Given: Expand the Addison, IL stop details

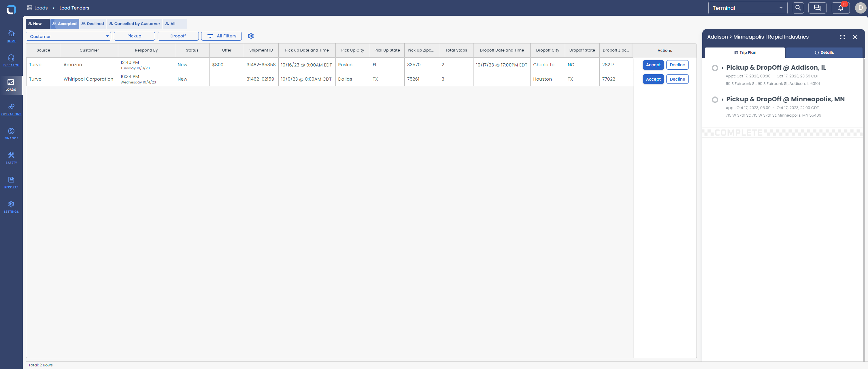Looking at the screenshot, I should click(722, 68).
